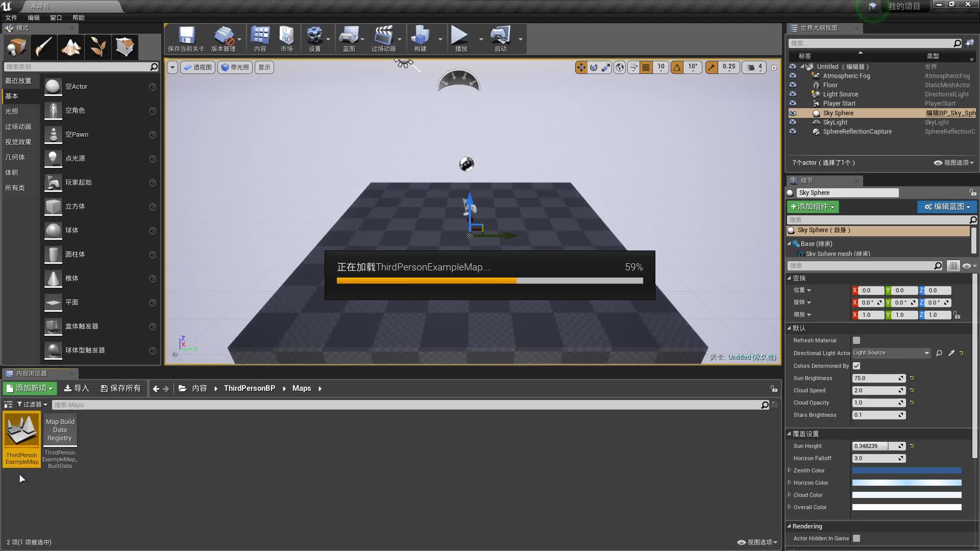Open Source Control toolbar icon

point(223,36)
